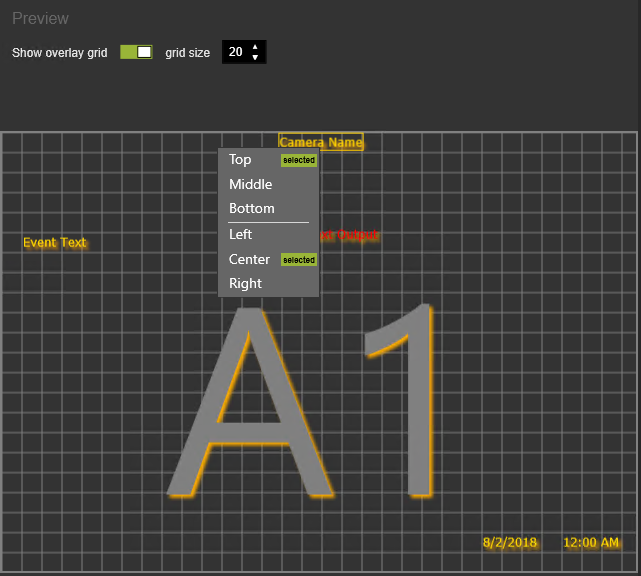This screenshot has width=641, height=576.
Task: Click the 8/2/2018 date overlay
Action: tap(510, 543)
